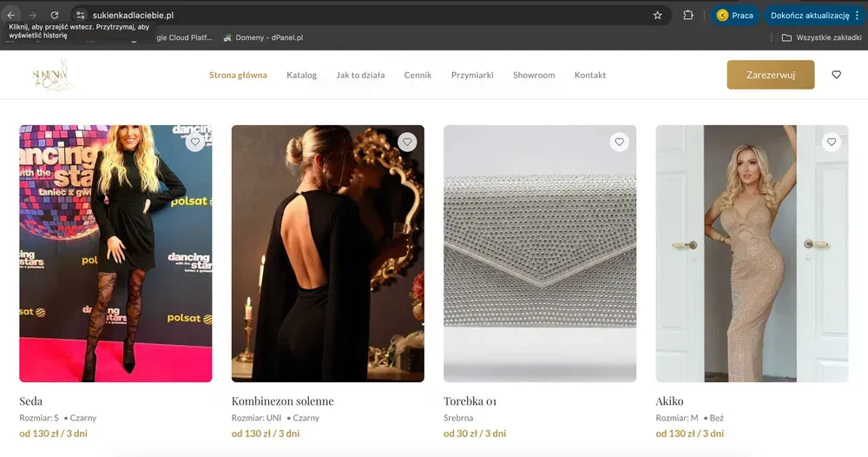Add Torebka 01 to favorites
The width and height of the screenshot is (868, 457).
pos(619,142)
